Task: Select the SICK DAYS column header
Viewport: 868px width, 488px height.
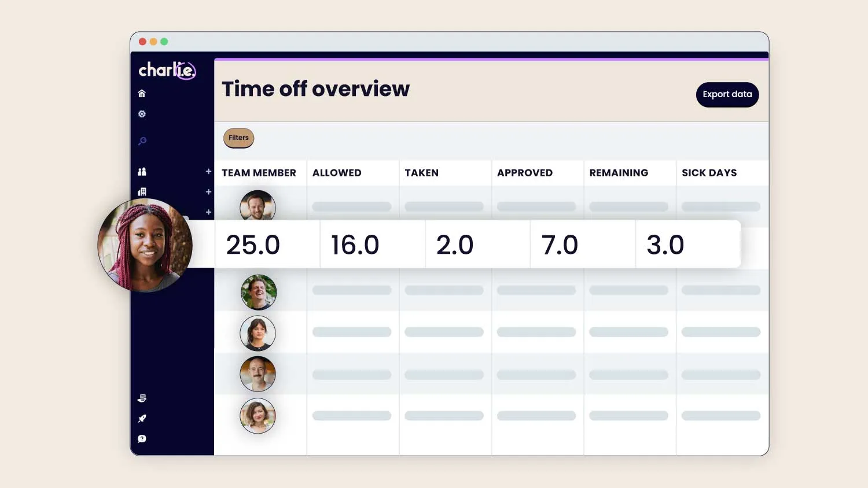Action: click(x=709, y=173)
